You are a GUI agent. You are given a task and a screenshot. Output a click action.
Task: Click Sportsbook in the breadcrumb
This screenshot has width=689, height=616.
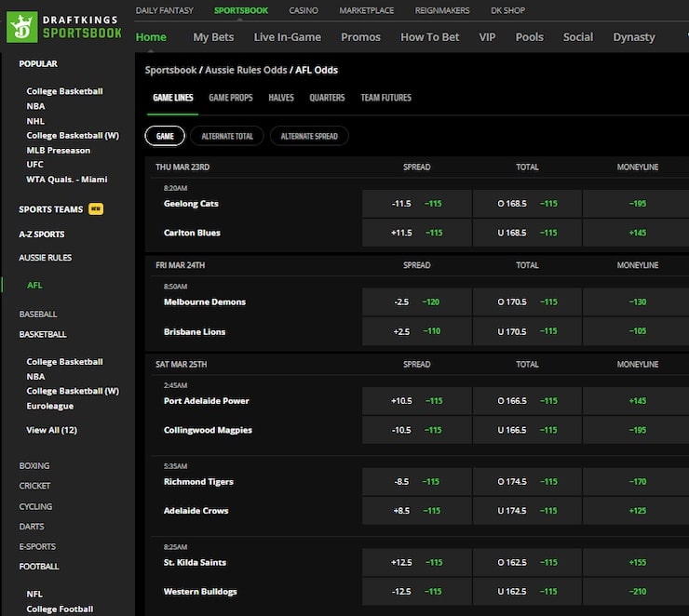[x=171, y=70]
